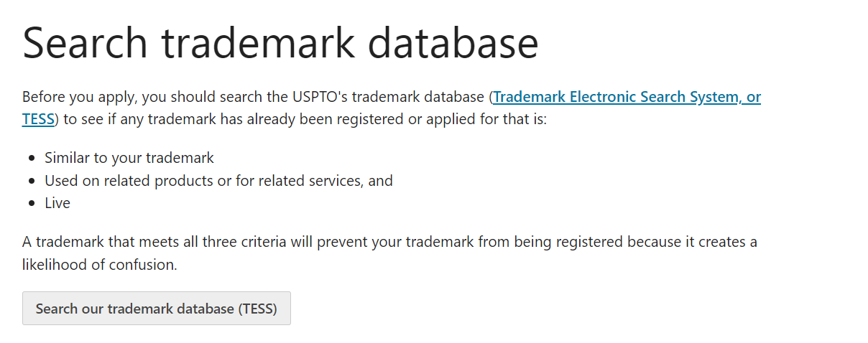Viewport: 868px width, 343px height.
Task: Click the word Search in the heading
Action: click(x=86, y=42)
